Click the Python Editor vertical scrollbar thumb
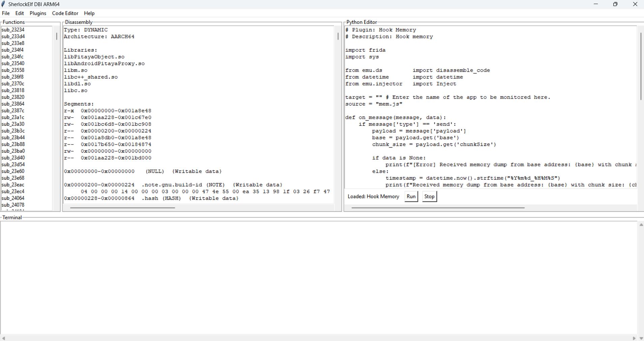 pos(641,66)
